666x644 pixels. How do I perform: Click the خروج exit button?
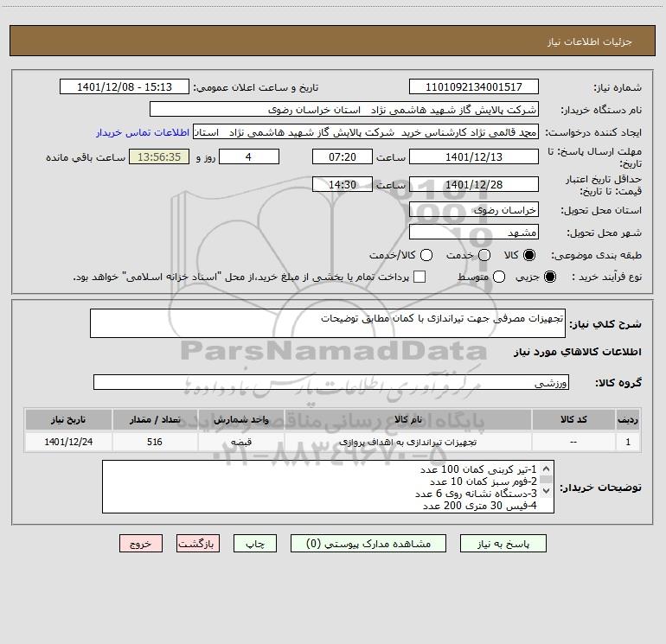tap(141, 544)
